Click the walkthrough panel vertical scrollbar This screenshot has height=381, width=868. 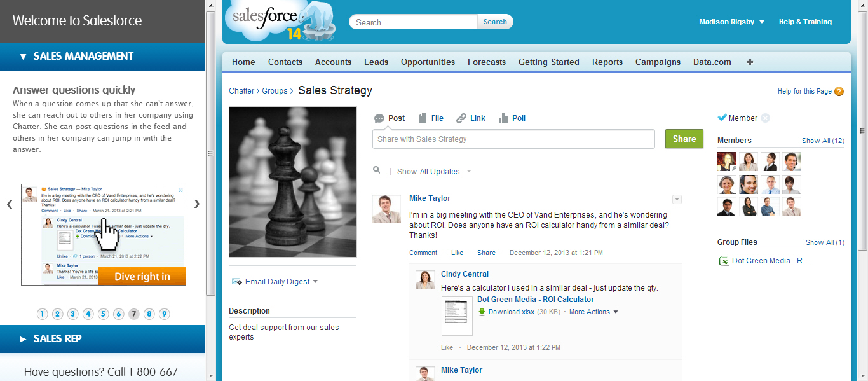pos(210,153)
